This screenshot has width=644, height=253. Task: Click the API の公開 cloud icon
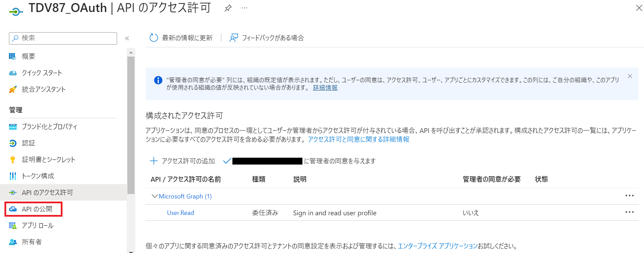13,209
